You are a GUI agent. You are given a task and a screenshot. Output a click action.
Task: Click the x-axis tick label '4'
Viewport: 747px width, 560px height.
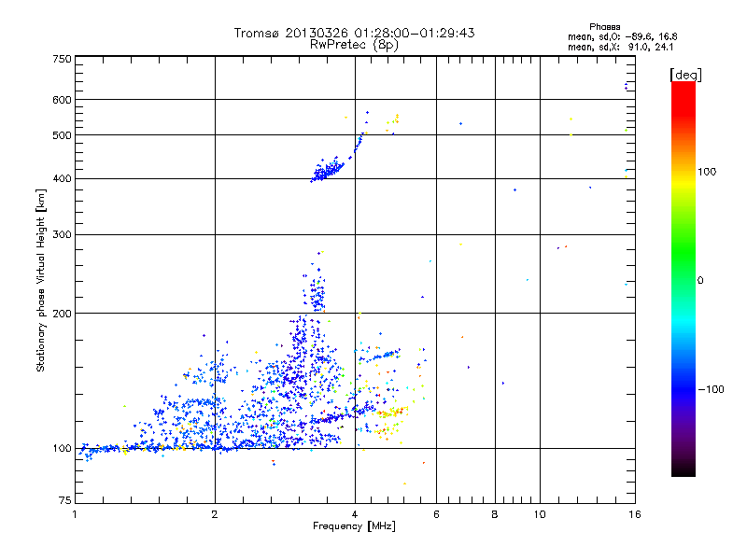tap(355, 514)
